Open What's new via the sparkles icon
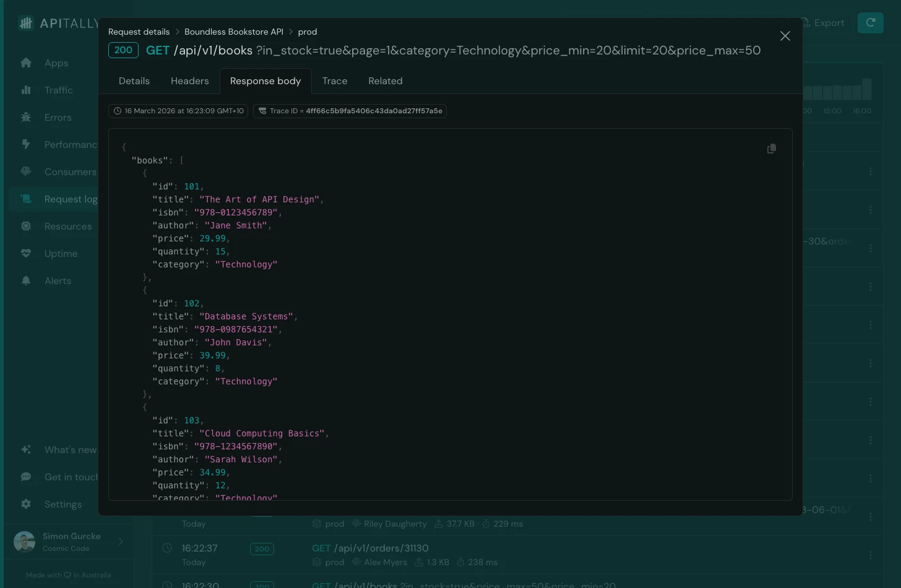The width and height of the screenshot is (901, 588). coord(26,449)
